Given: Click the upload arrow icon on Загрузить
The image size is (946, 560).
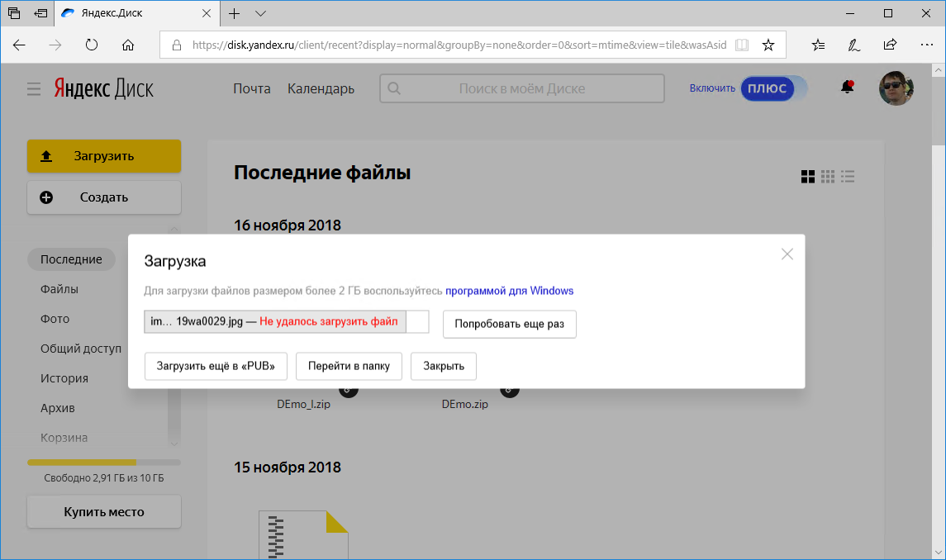Looking at the screenshot, I should click(x=46, y=155).
